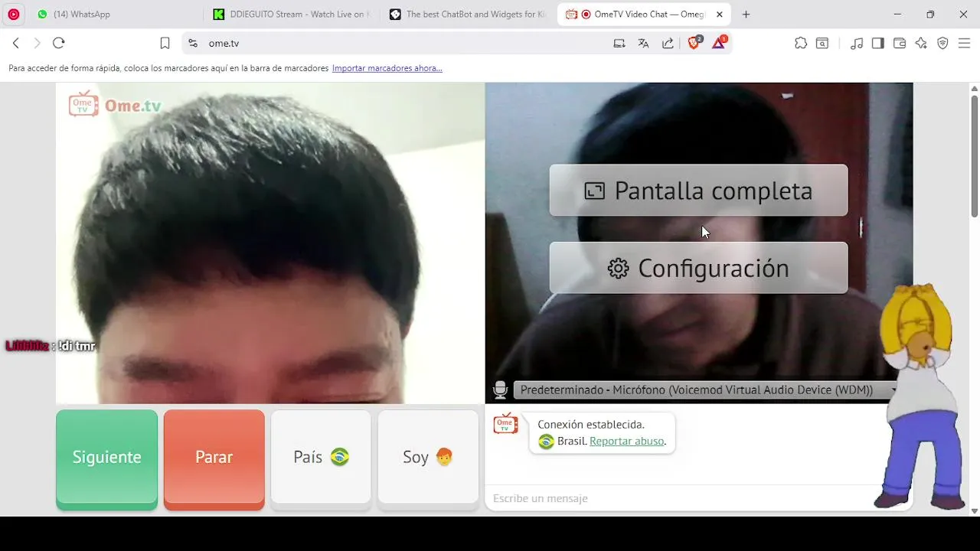This screenshot has height=551, width=980.
Task: Go forward to the next page
Action: [x=36, y=44]
